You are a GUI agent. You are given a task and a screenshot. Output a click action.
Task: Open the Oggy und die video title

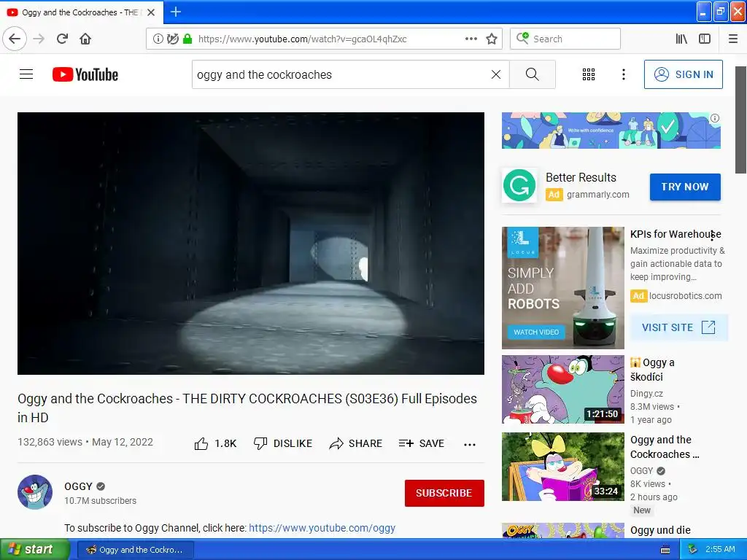[660, 530]
